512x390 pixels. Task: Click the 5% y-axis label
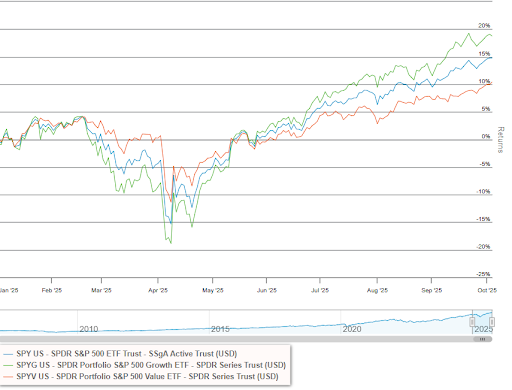tap(486, 109)
